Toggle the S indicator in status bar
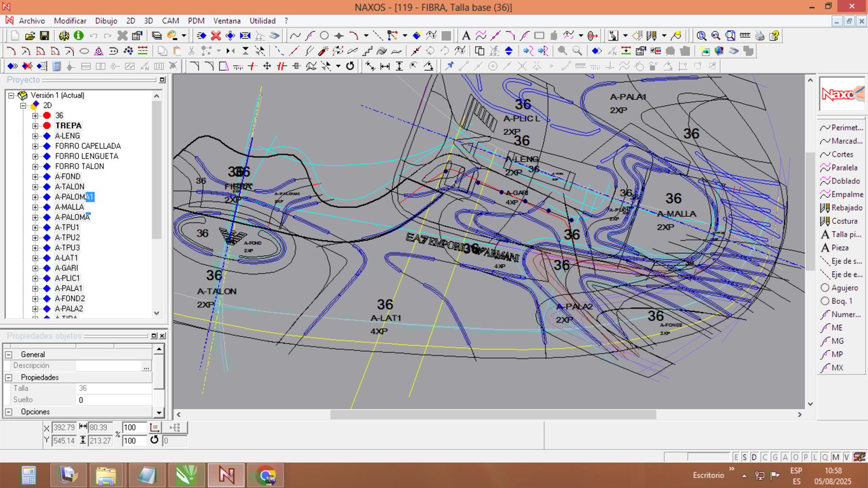This screenshot has width=868, height=488. click(x=745, y=457)
